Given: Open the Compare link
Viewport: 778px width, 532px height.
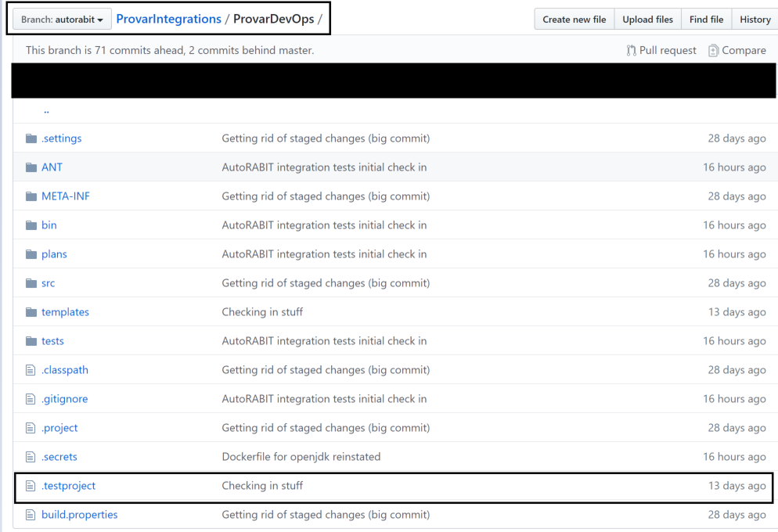Looking at the screenshot, I should point(737,51).
